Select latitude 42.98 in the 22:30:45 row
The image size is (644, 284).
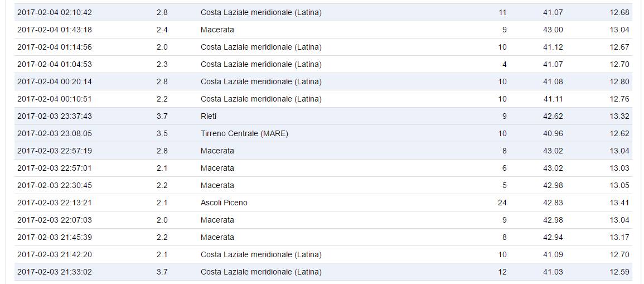pyautogui.click(x=553, y=185)
